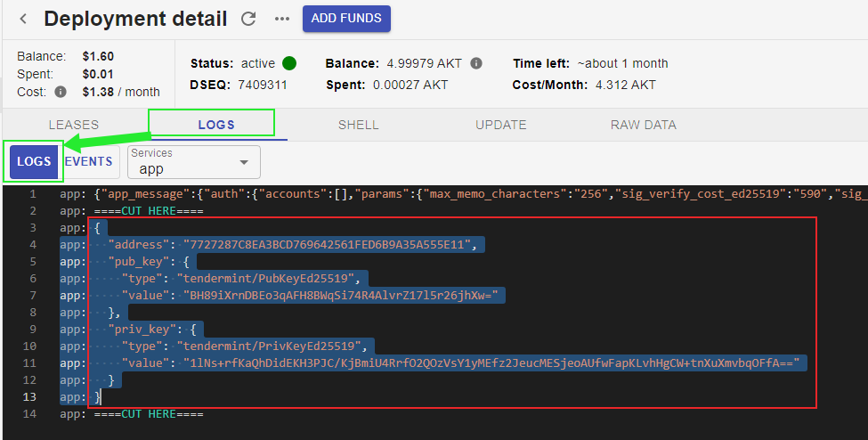Screen dimensions: 868x440
Task: Click the DSEQ number 7409311
Action: (262, 85)
